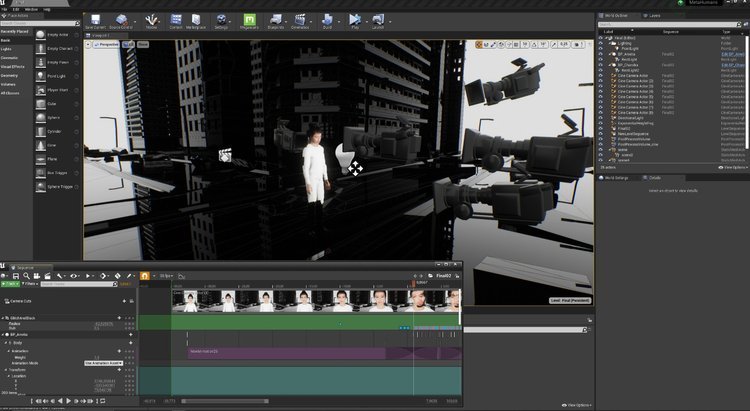This screenshot has height=411, width=750.
Task: Open the File menu
Action: [4, 10]
